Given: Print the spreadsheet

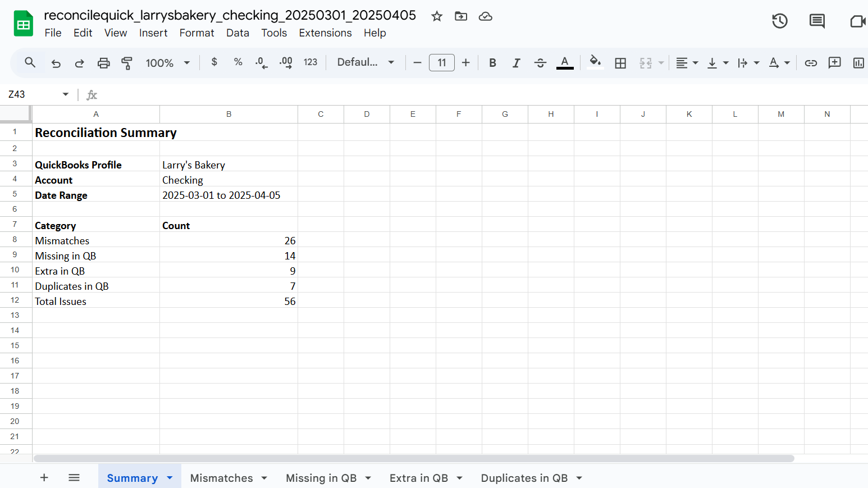Looking at the screenshot, I should pos(103,63).
